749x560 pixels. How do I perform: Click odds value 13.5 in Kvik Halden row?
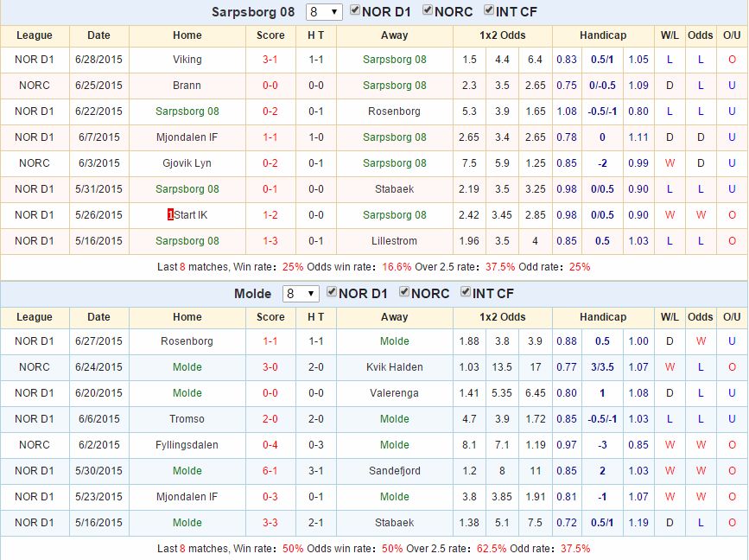tap(502, 367)
